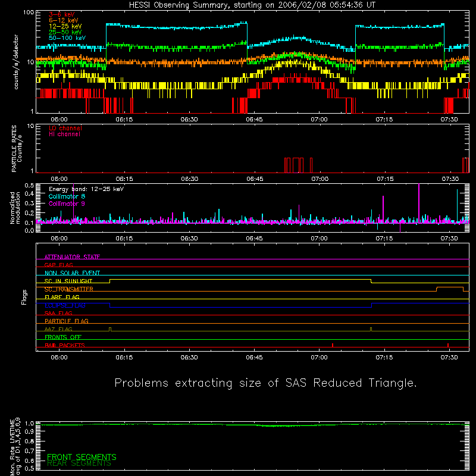Image resolution: width=476 pixels, height=476 pixels.
Task: Click the Normalized modulation axis label
Action: click(15, 208)
